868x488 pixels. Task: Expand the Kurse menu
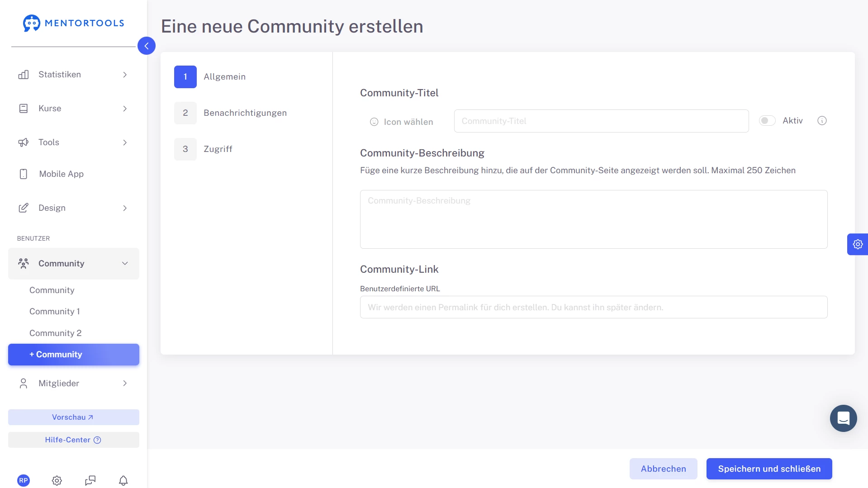(x=73, y=109)
